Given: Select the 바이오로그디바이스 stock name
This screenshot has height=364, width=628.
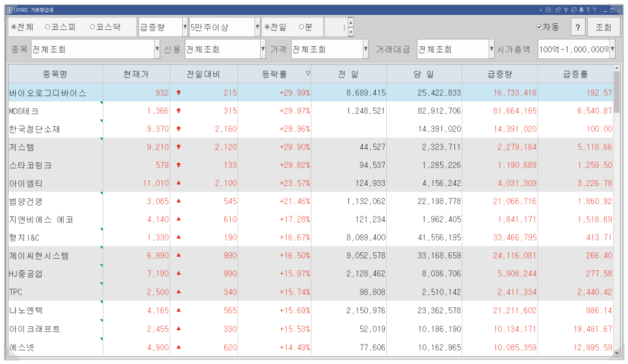Looking at the screenshot, I should [47, 93].
